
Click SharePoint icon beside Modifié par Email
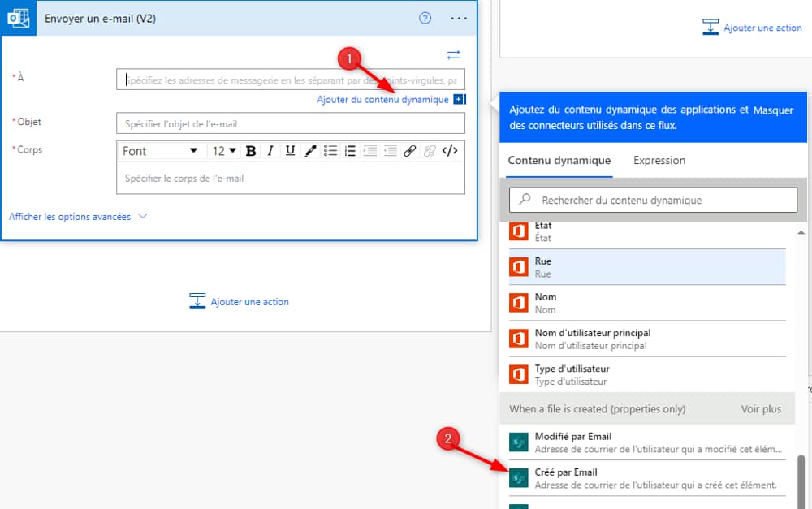point(518,442)
